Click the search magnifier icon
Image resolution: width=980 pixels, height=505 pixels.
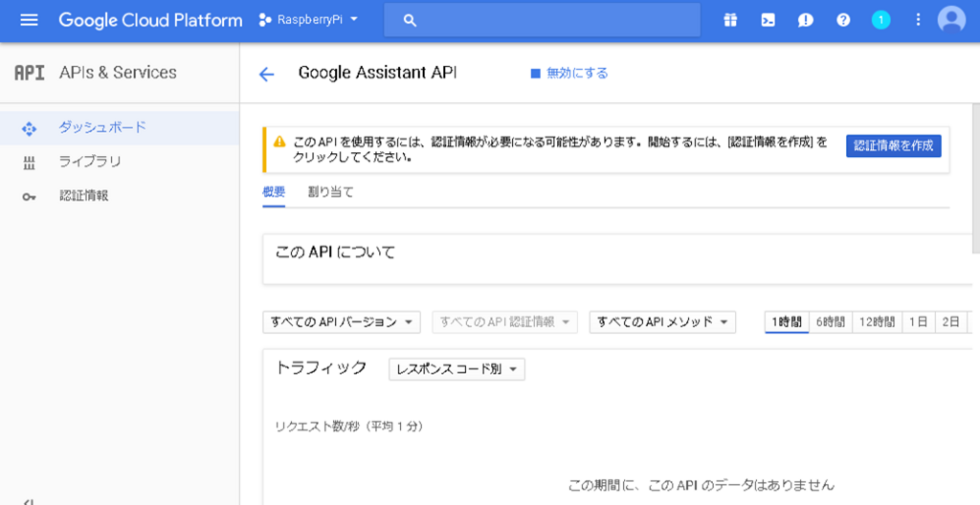click(410, 21)
